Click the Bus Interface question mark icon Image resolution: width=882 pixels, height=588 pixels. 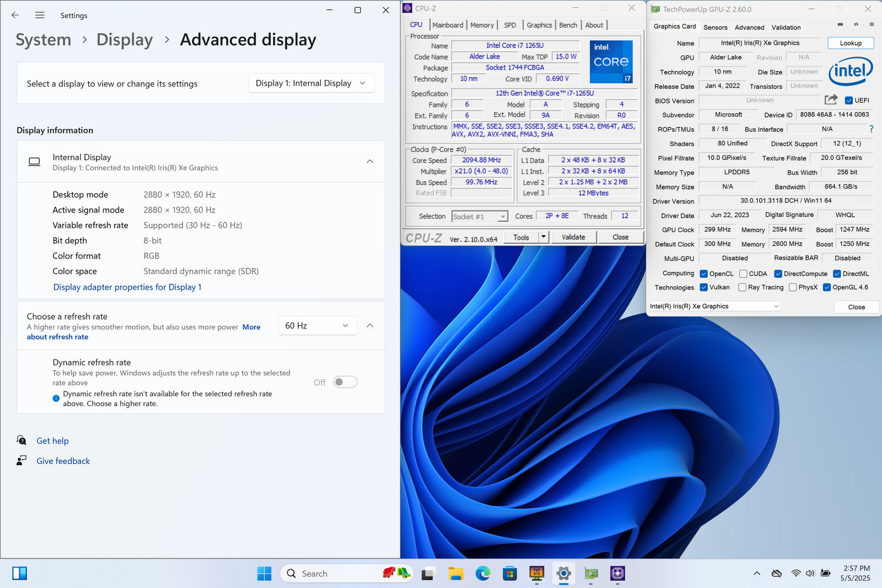pos(872,129)
